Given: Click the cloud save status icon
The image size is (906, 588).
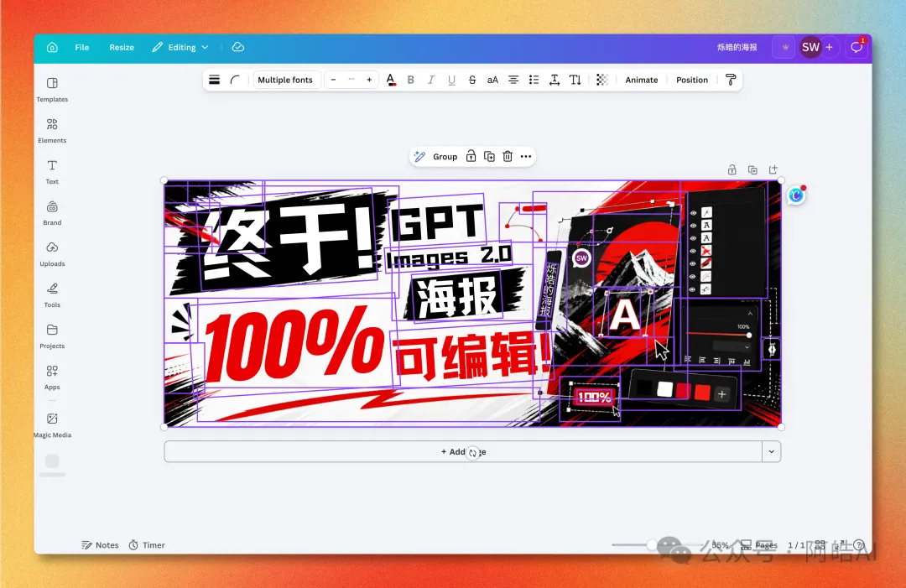Looking at the screenshot, I should pos(238,47).
